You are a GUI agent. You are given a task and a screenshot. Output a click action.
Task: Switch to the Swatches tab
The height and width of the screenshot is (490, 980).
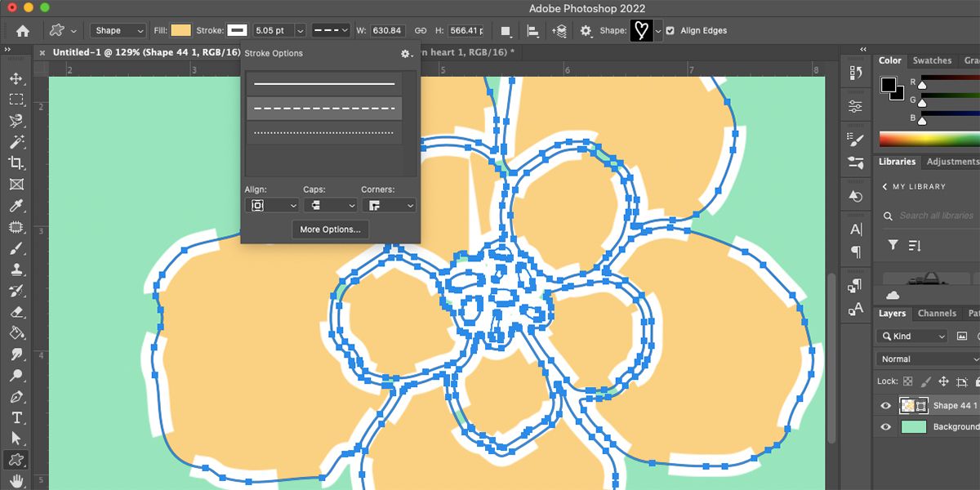[x=932, y=60]
